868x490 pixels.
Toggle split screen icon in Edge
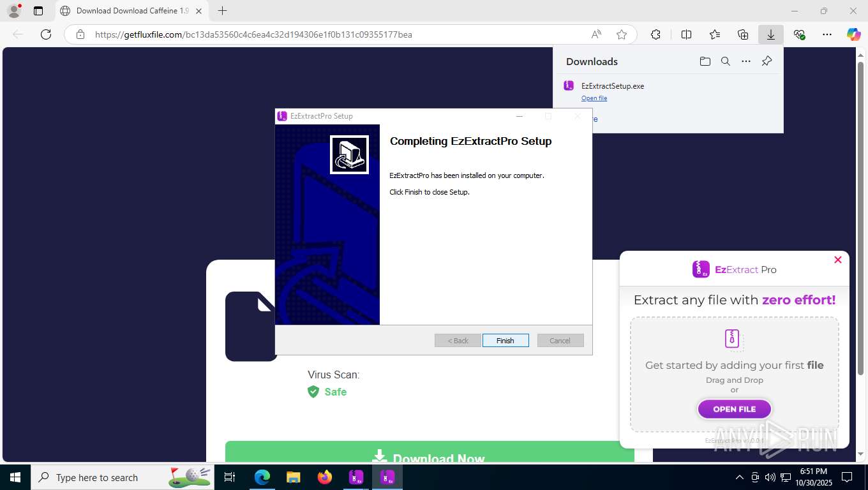pos(687,34)
